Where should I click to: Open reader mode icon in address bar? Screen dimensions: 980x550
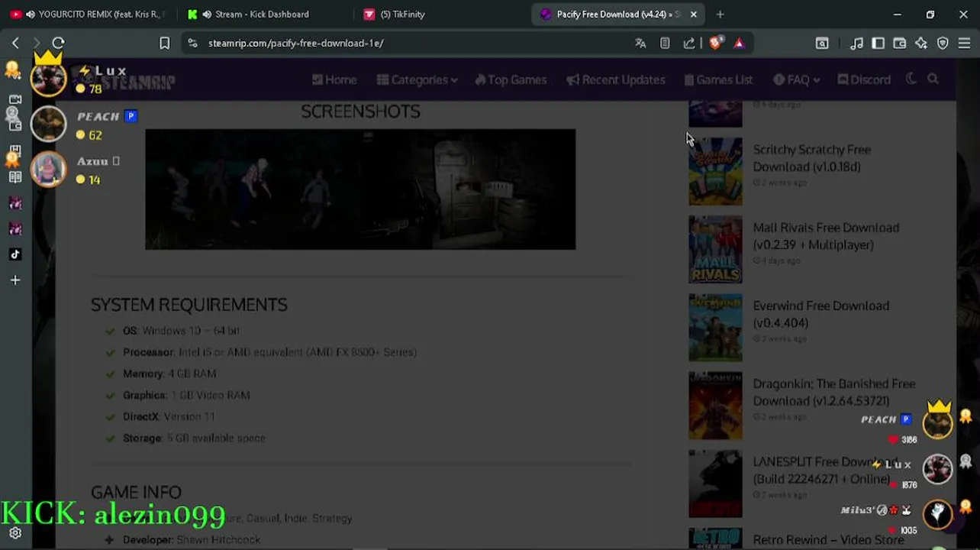pyautogui.click(x=665, y=43)
